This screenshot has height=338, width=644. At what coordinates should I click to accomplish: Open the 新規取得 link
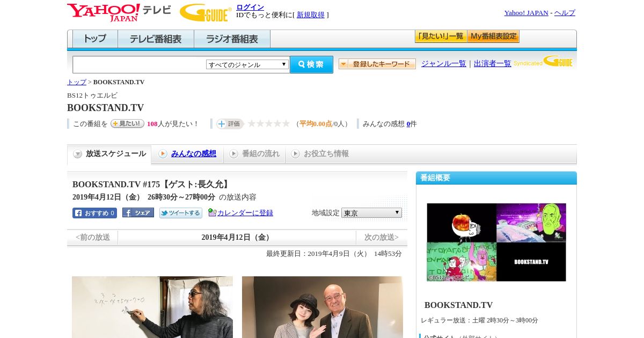click(x=311, y=15)
